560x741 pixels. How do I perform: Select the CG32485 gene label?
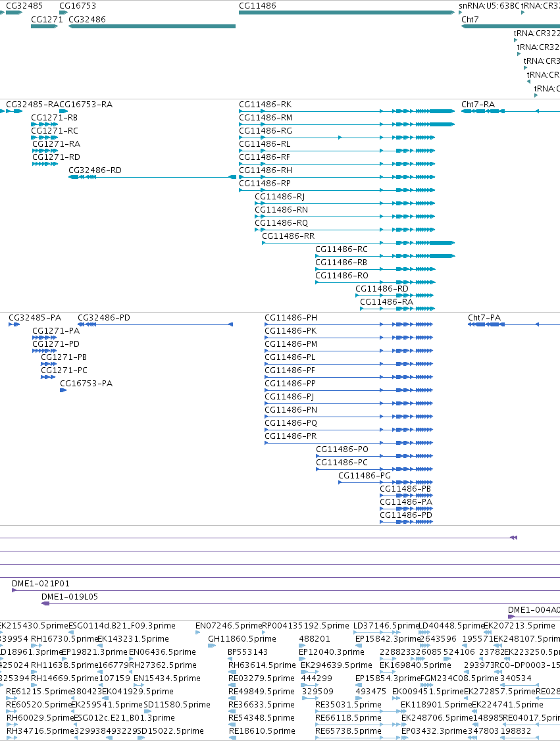(24, 6)
